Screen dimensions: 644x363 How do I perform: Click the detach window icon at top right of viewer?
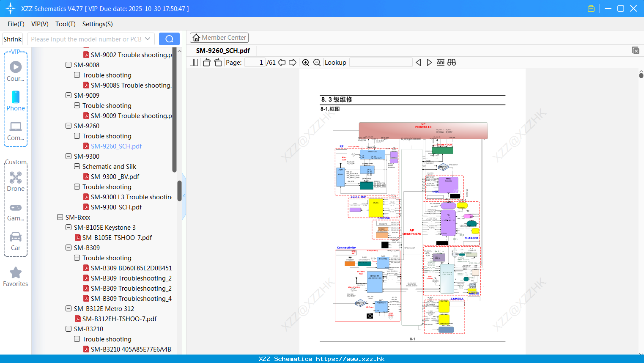635,50
